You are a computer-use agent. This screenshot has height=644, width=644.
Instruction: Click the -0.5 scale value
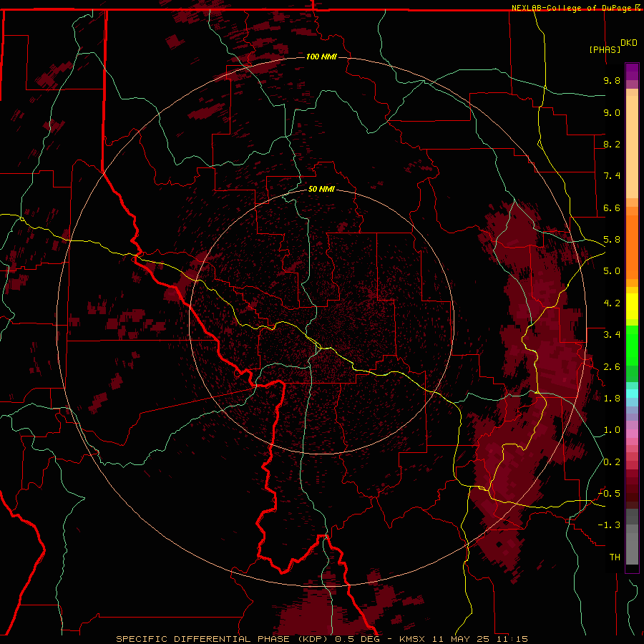point(609,494)
